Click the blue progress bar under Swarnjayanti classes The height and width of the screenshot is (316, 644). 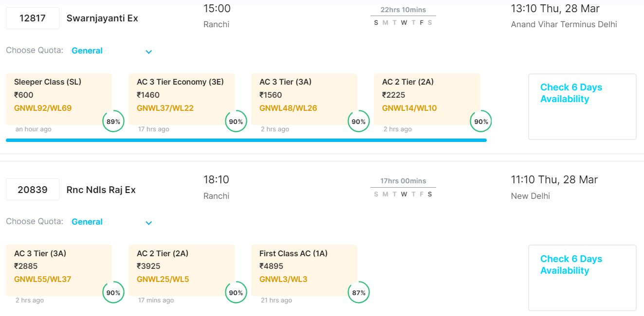tap(246, 140)
